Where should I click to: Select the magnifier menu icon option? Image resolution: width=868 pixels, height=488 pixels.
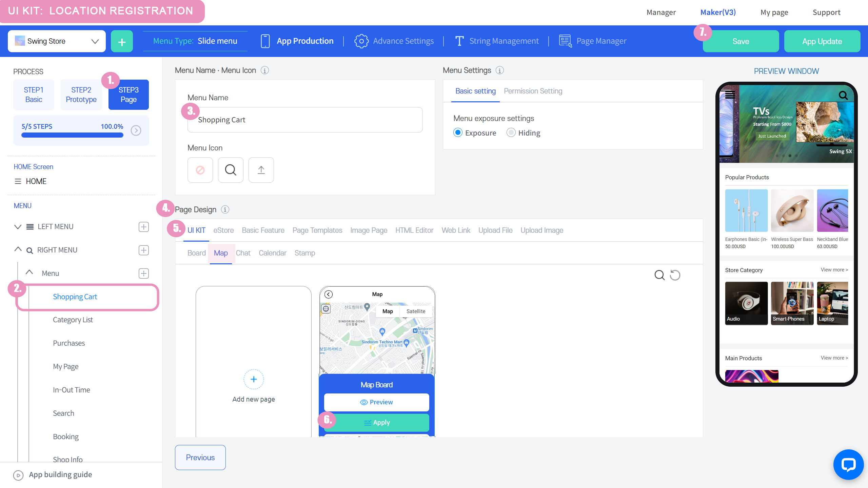tap(231, 170)
